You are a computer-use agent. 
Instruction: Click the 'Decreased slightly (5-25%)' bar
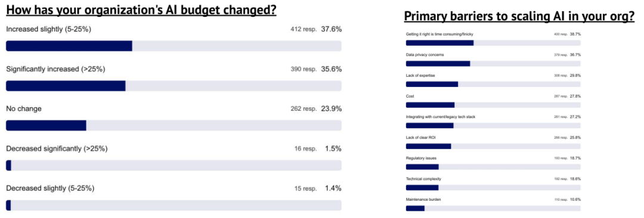click(174, 205)
